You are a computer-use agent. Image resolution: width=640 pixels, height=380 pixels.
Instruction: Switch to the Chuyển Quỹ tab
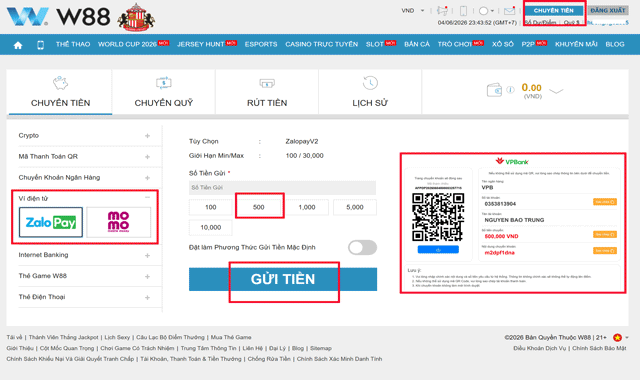pyautogui.click(x=164, y=92)
